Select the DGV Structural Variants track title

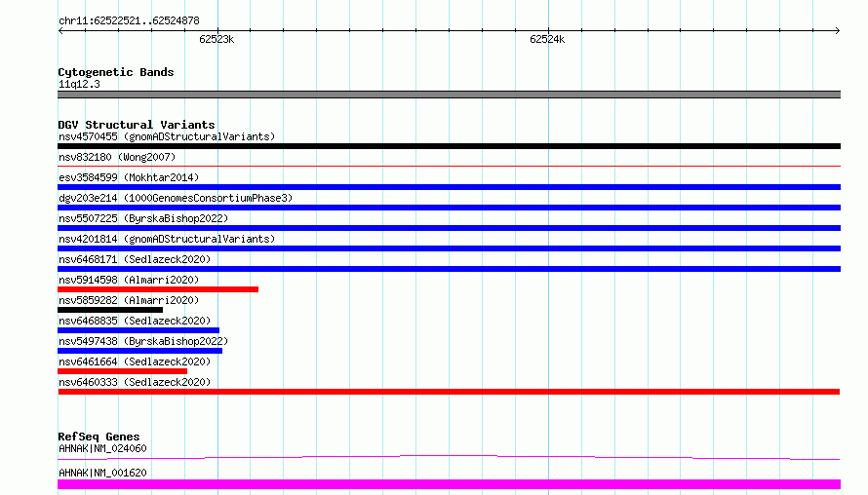tap(137, 125)
